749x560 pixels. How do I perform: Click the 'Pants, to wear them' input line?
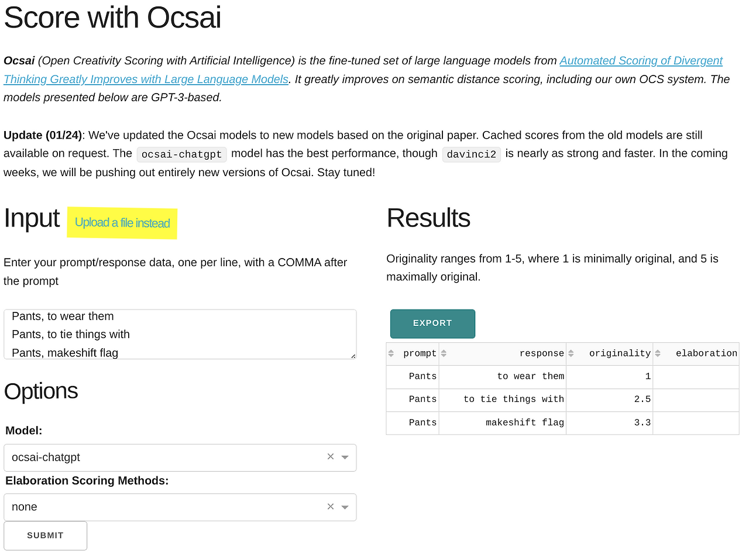[x=63, y=317]
